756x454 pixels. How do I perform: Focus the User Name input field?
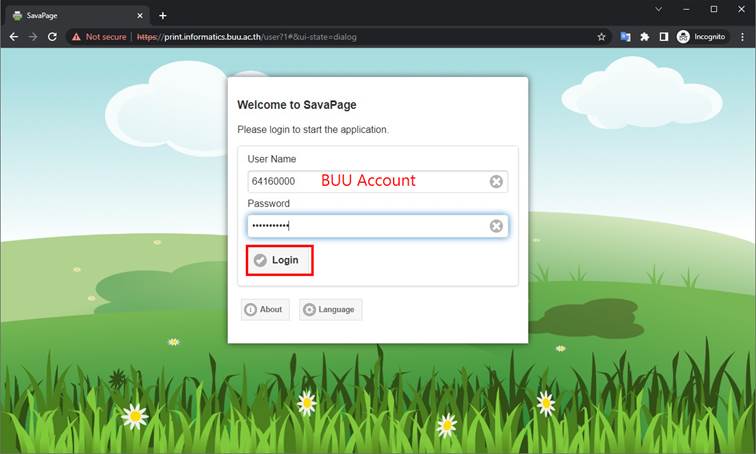point(378,182)
